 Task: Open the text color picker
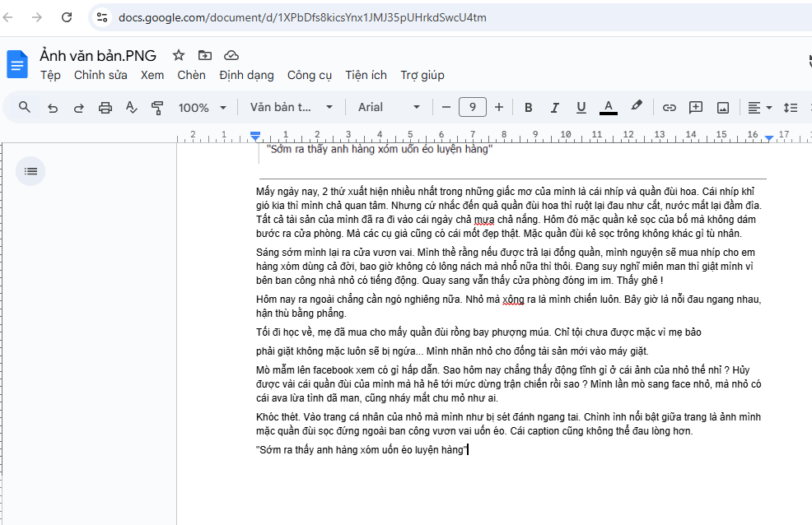pyautogui.click(x=609, y=108)
